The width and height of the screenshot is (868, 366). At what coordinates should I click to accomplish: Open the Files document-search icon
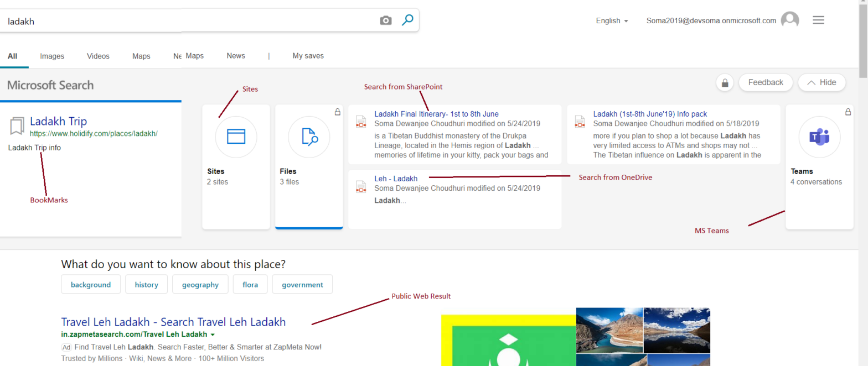[309, 137]
